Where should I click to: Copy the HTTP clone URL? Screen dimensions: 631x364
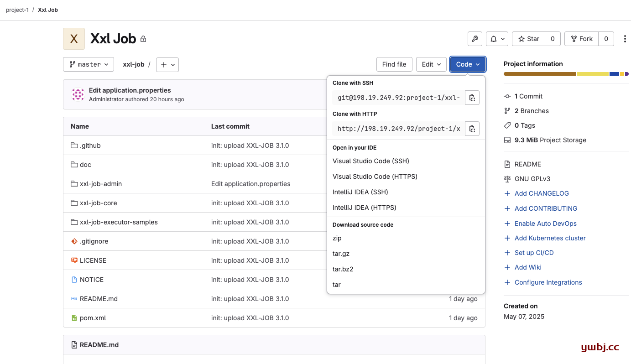tap(472, 129)
